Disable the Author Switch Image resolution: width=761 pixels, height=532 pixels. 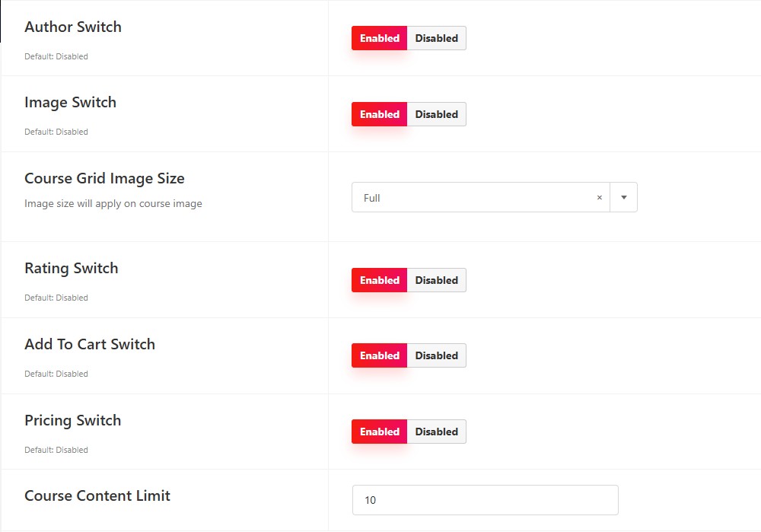436,38
